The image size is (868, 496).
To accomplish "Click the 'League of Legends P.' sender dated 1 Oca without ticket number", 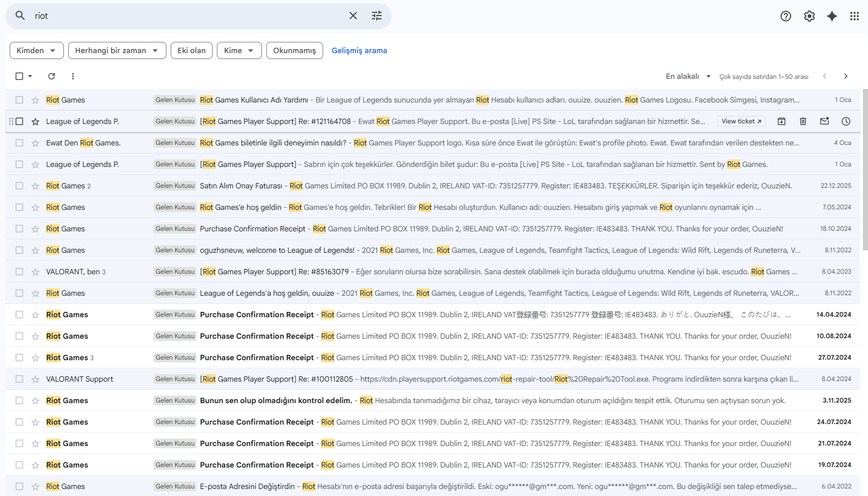I will [x=83, y=164].
